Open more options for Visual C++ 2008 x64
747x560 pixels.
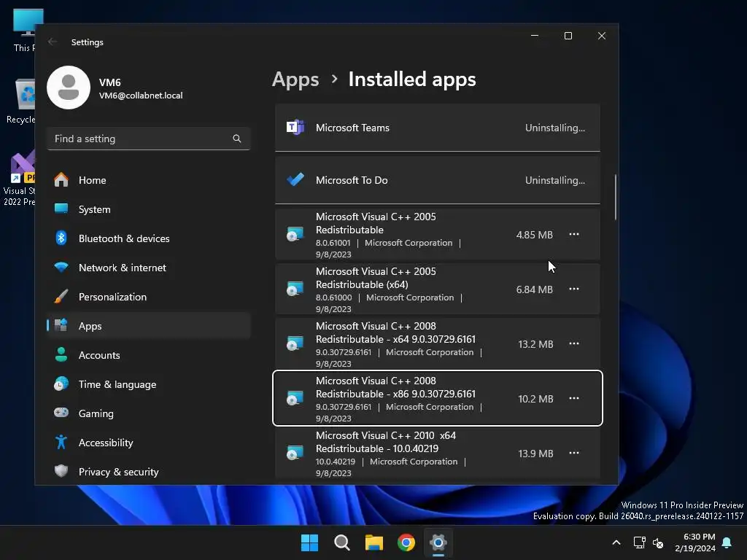574,344
